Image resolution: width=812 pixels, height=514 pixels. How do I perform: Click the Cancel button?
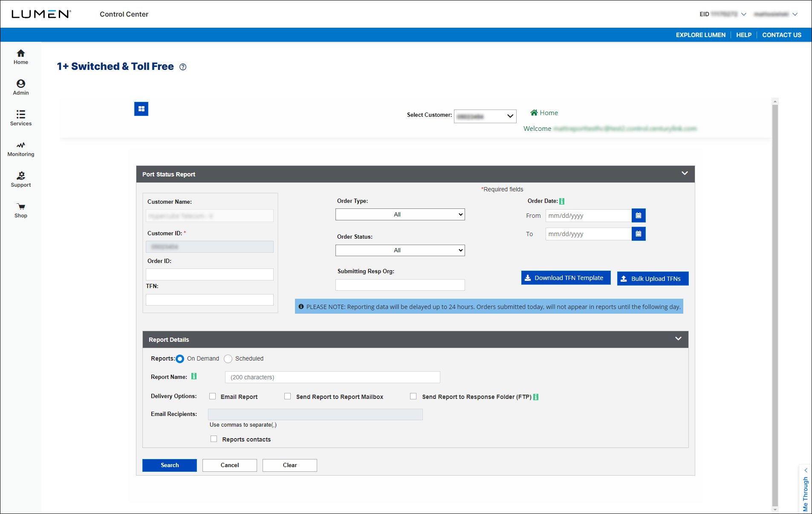point(230,465)
